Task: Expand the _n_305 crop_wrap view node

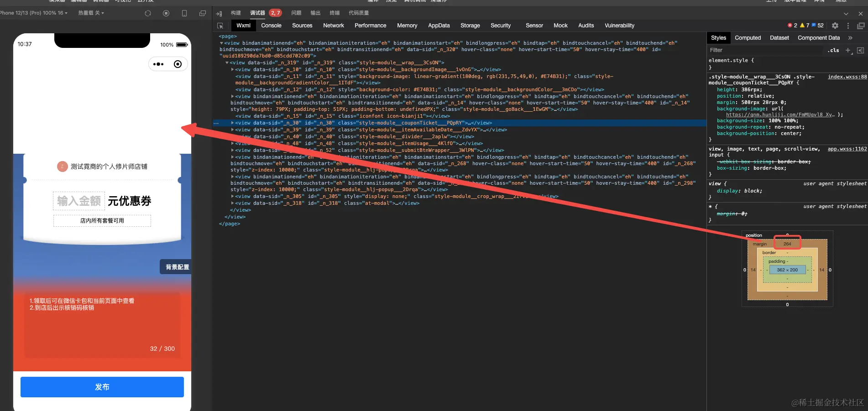Action: point(232,197)
